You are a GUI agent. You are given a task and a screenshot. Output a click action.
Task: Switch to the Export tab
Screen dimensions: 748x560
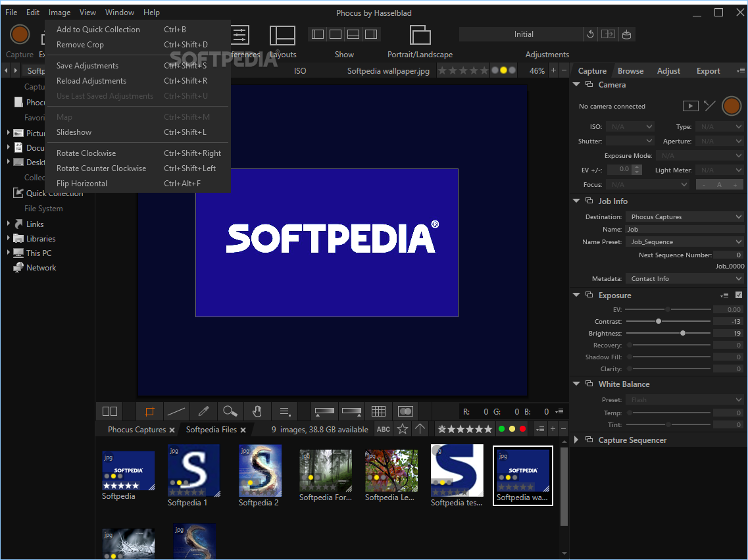[x=708, y=70]
